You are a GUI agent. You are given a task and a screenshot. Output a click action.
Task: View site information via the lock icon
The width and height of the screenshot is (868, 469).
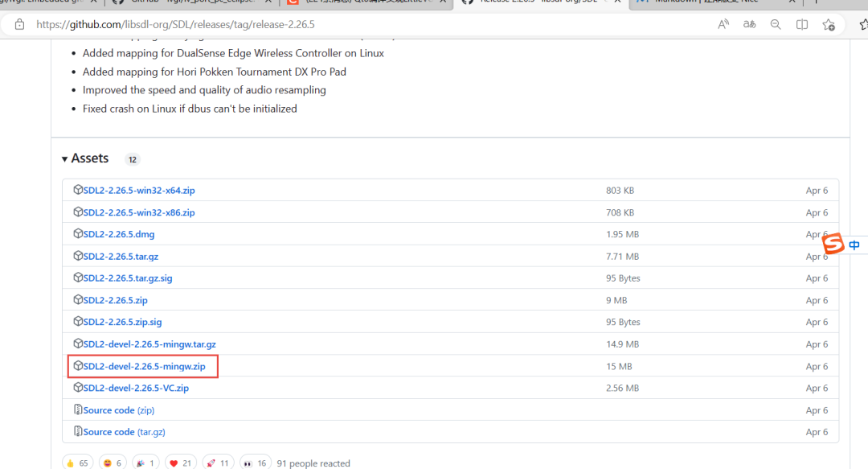19,24
